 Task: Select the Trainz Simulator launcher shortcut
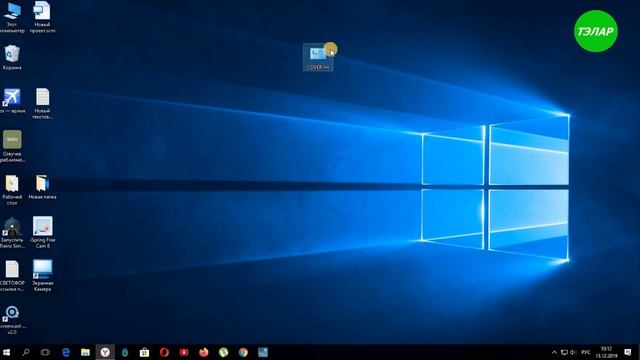12,232
